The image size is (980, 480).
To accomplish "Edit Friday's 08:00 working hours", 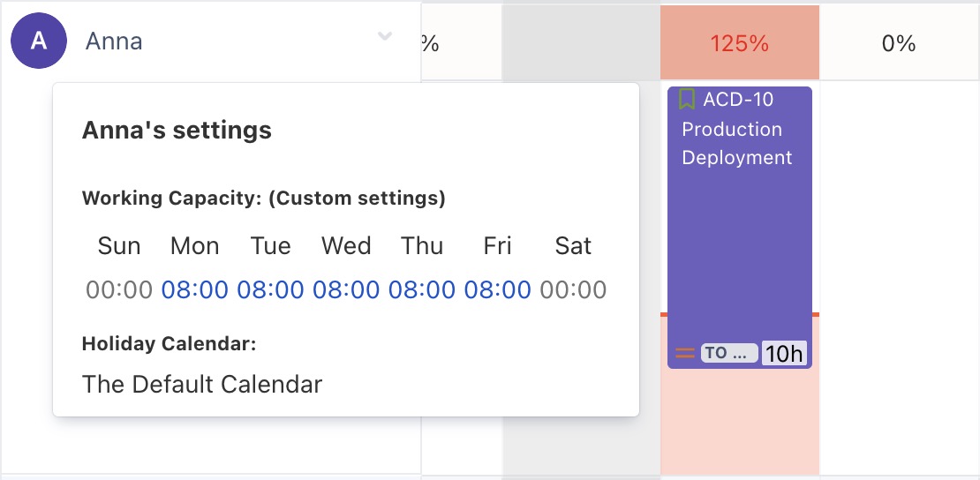I will [x=498, y=289].
